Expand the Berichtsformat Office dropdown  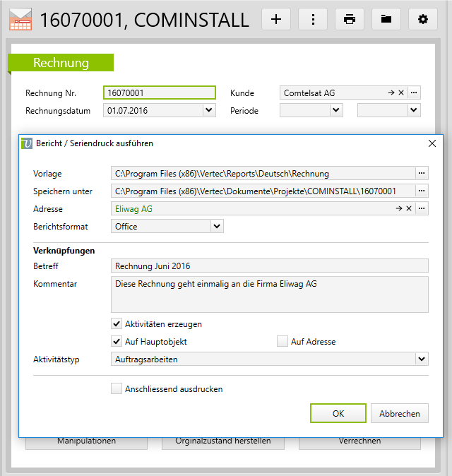(x=217, y=227)
